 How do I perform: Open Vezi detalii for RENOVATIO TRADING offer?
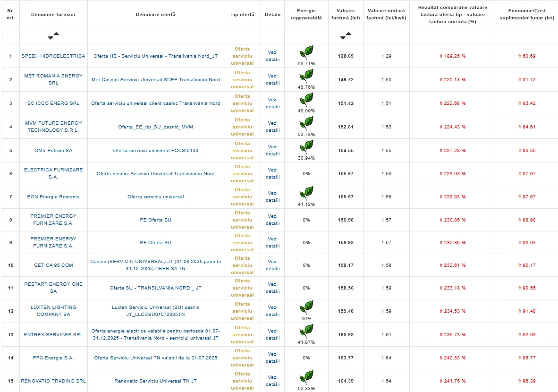tap(272, 381)
